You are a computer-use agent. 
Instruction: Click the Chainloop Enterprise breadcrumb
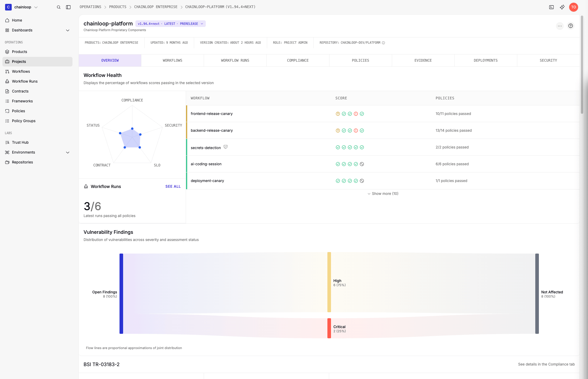tap(156, 7)
